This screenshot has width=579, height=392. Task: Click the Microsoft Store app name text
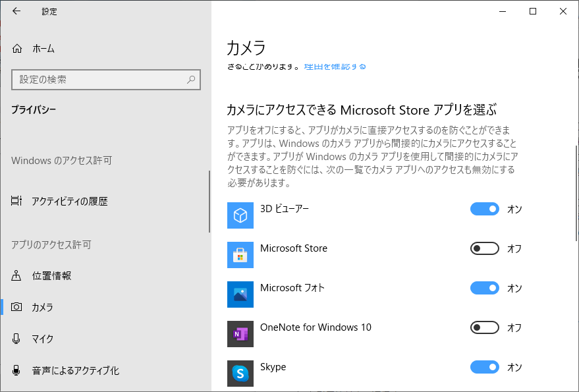(294, 248)
